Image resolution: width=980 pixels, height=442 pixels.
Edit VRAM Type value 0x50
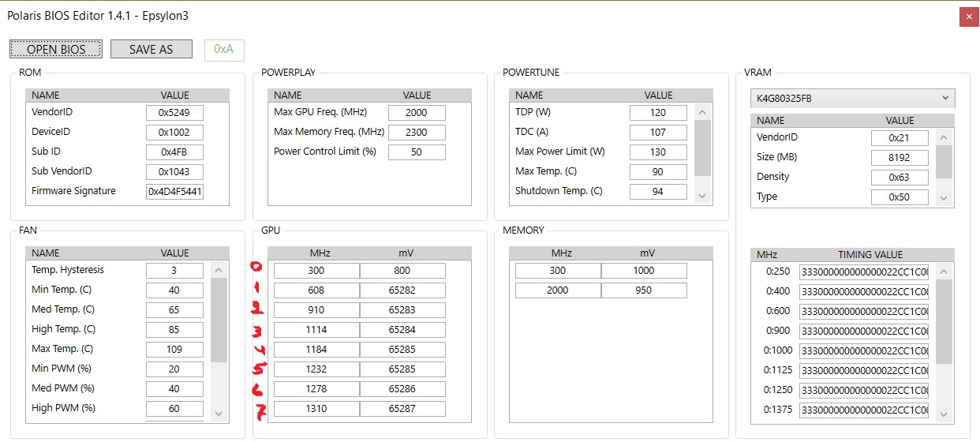click(900, 197)
